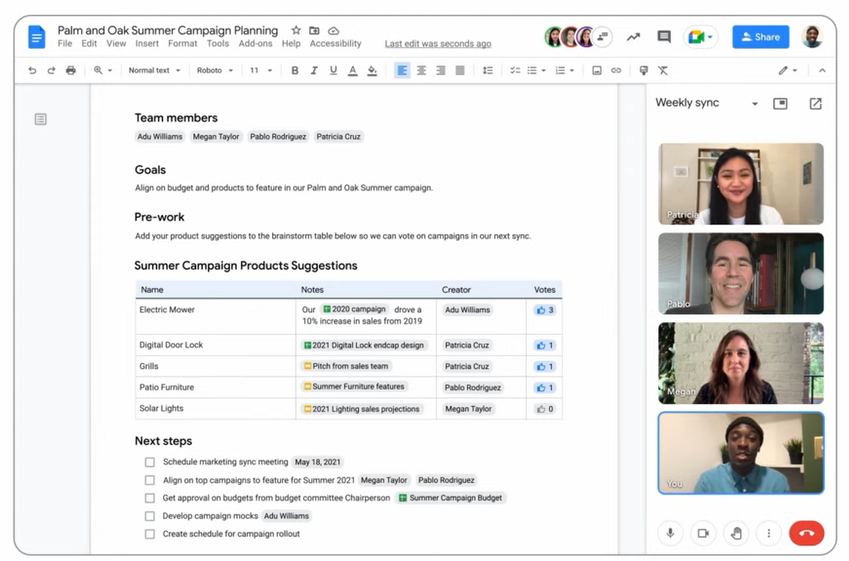849x561 pixels.
Task: Open the comment history icon
Action: pyautogui.click(x=664, y=37)
